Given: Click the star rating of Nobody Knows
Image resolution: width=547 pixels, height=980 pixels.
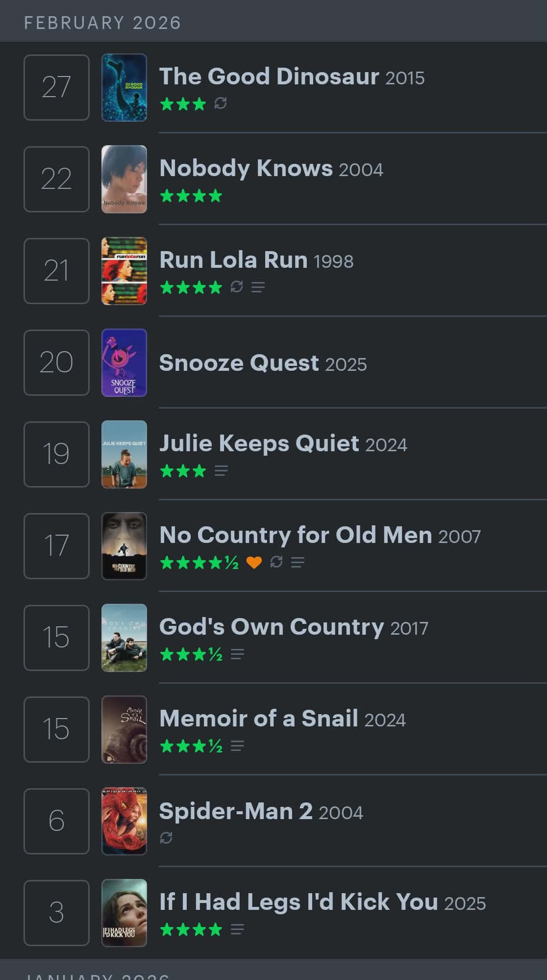Looking at the screenshot, I should pyautogui.click(x=191, y=196).
